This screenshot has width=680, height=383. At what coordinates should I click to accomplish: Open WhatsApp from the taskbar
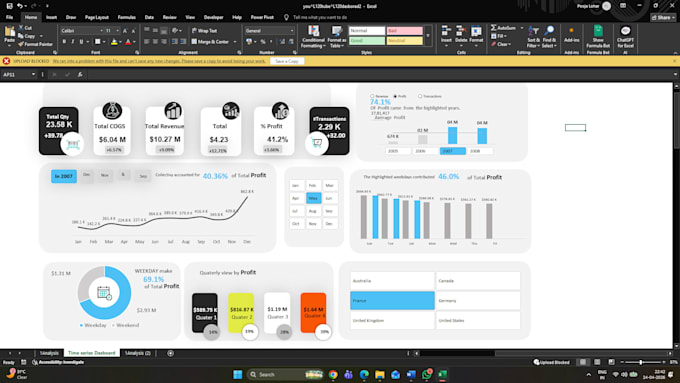click(x=427, y=374)
